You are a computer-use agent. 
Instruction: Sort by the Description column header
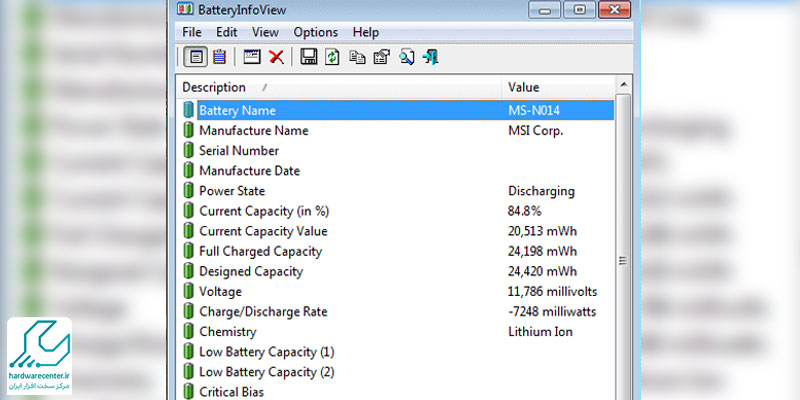[339, 87]
